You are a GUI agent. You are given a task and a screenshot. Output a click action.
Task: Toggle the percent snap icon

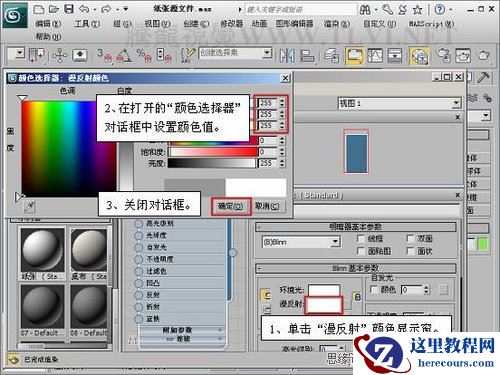tap(144, 55)
